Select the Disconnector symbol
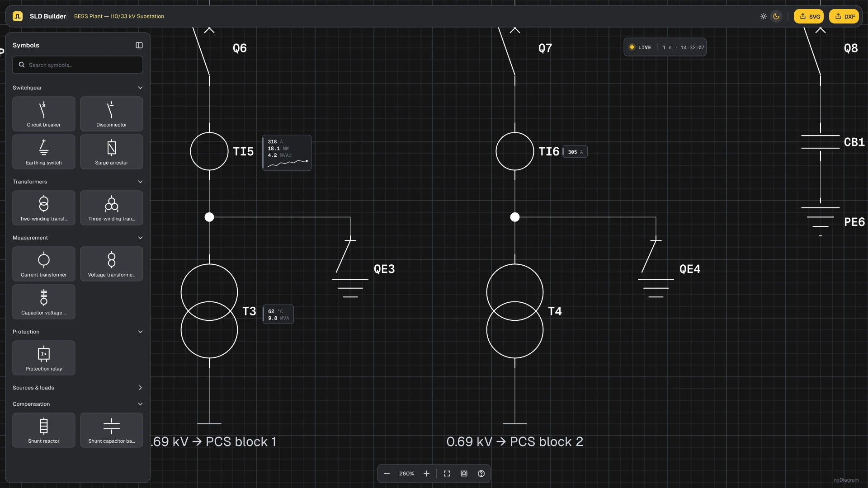Screen dimensions: 868x488 [112, 114]
